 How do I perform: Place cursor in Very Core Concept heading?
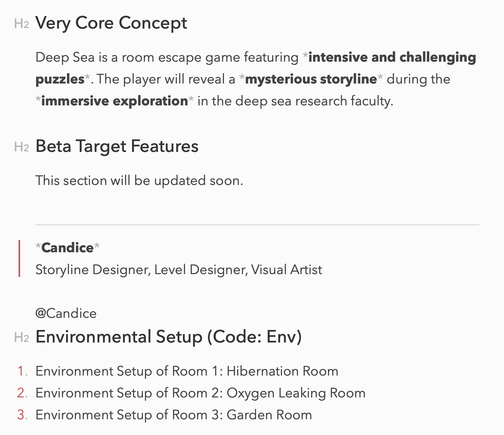click(x=111, y=23)
